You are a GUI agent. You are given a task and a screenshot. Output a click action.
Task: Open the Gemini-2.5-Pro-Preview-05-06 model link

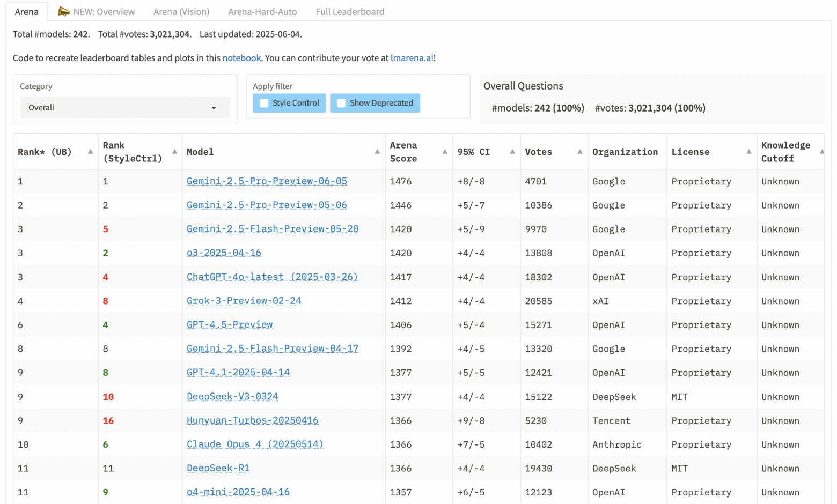(x=267, y=205)
